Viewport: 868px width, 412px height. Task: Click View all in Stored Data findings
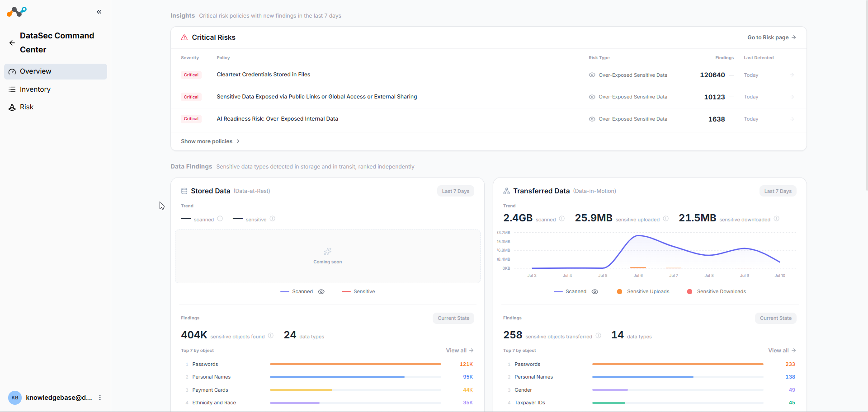460,351
